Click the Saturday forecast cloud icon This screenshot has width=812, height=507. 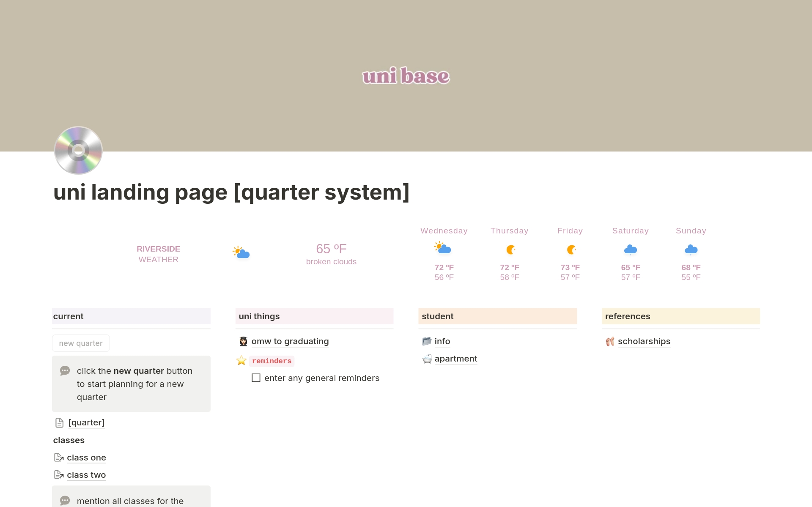630,249
